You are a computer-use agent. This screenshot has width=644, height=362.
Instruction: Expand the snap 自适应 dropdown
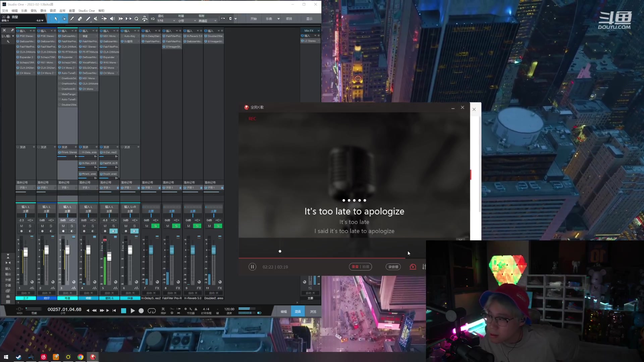[215, 21]
